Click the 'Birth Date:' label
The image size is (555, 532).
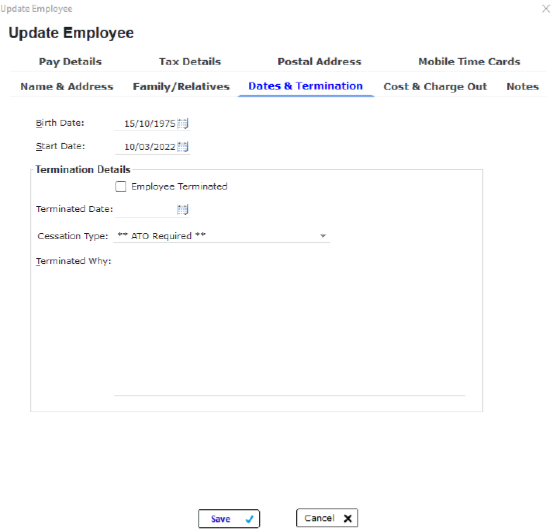60,123
